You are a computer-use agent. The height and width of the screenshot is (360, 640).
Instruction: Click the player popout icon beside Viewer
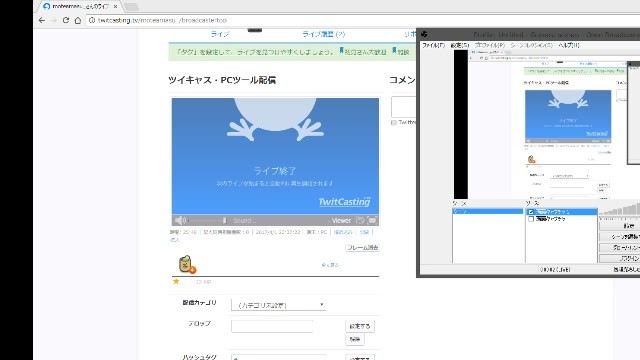tap(360, 220)
